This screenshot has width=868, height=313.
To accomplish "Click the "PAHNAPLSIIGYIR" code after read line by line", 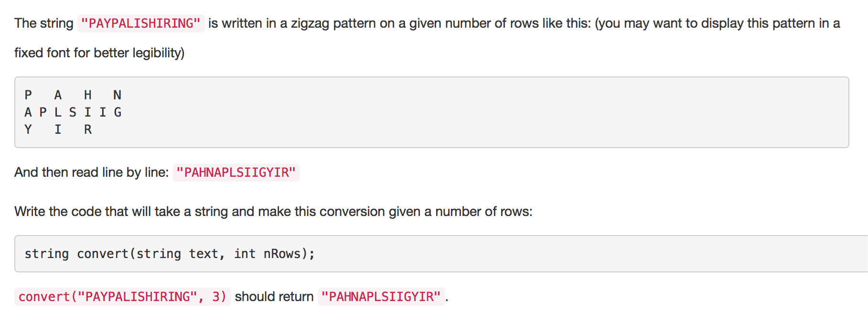I will click(x=236, y=173).
